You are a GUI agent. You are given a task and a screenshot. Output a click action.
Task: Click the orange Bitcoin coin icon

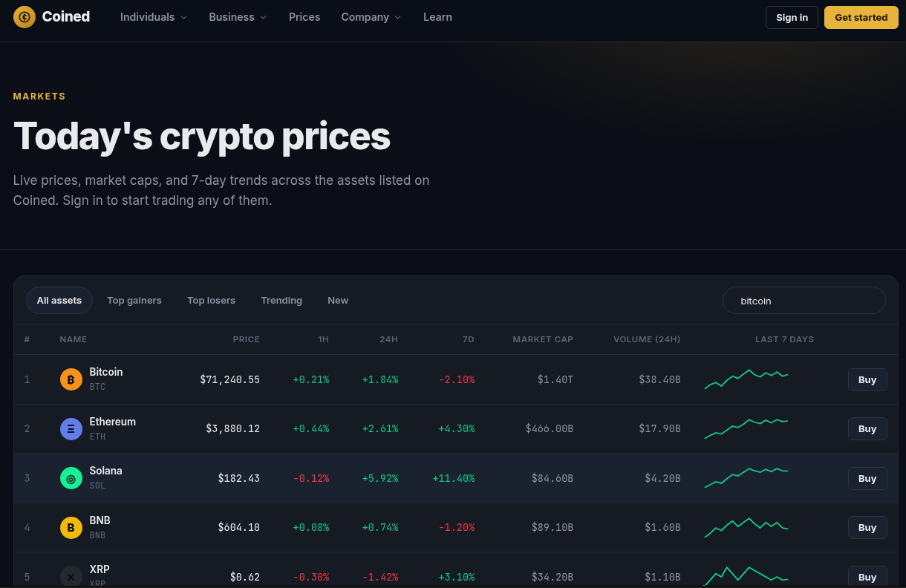(x=71, y=379)
